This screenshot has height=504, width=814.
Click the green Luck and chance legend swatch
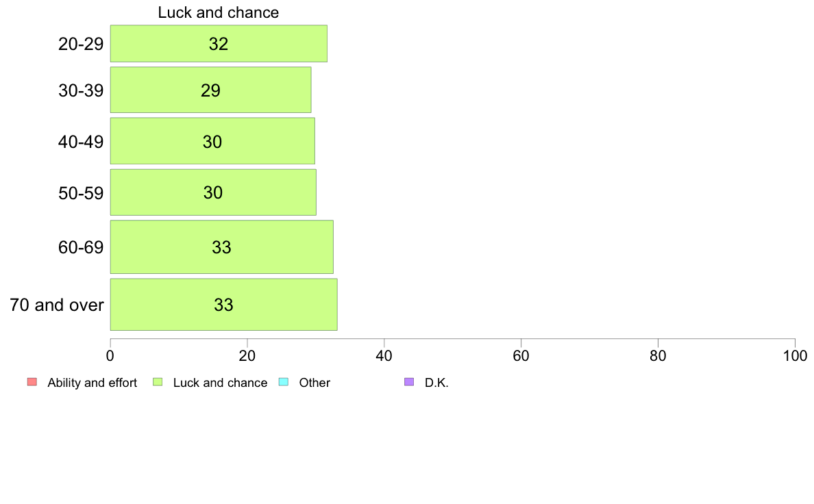click(158, 382)
